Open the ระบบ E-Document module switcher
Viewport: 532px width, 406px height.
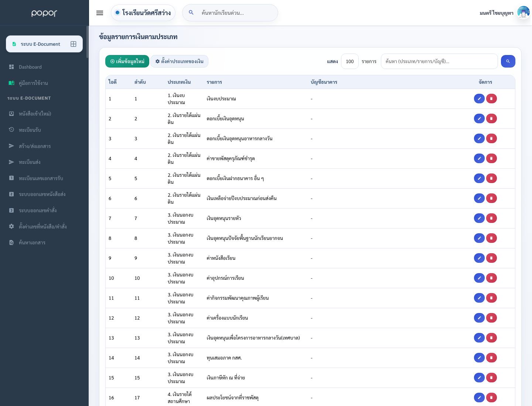44,44
